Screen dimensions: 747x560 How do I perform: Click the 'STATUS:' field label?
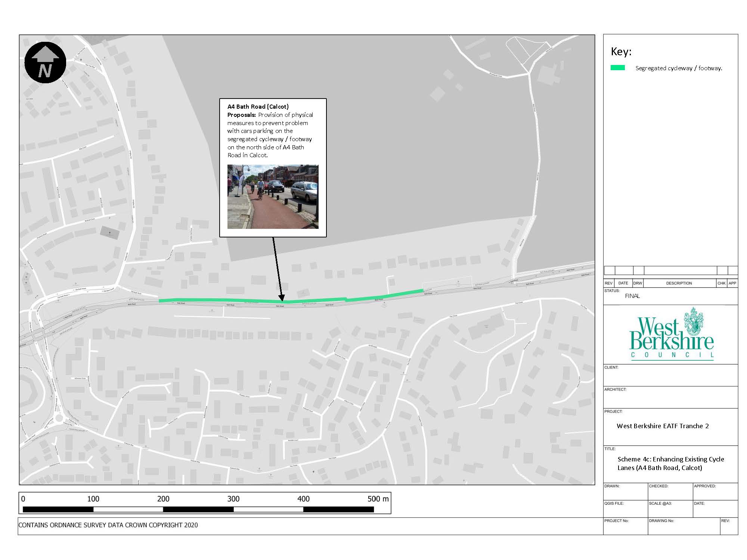click(x=612, y=290)
